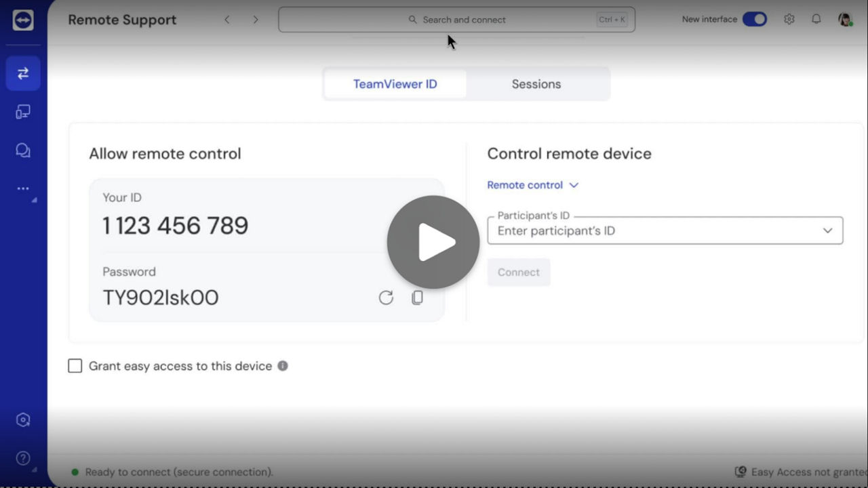Open the Participant's ID dropdown arrow
The image size is (868, 488).
pos(827,231)
